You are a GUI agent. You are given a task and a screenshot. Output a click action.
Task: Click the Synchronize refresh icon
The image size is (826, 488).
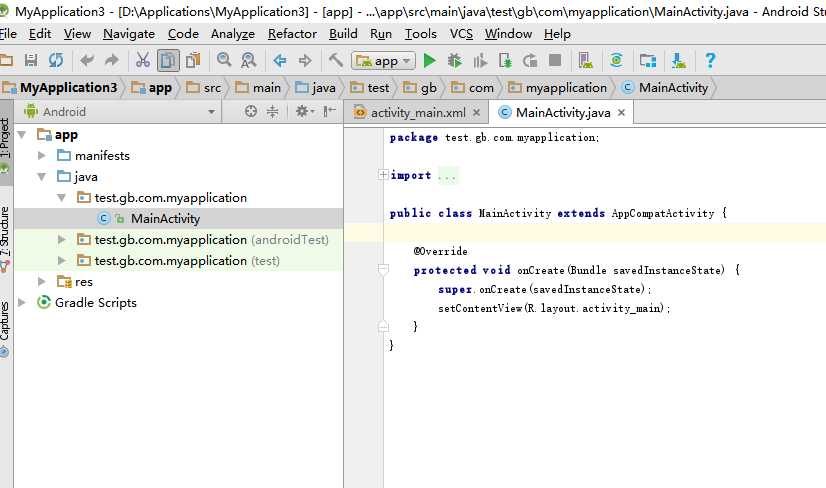click(x=56, y=61)
